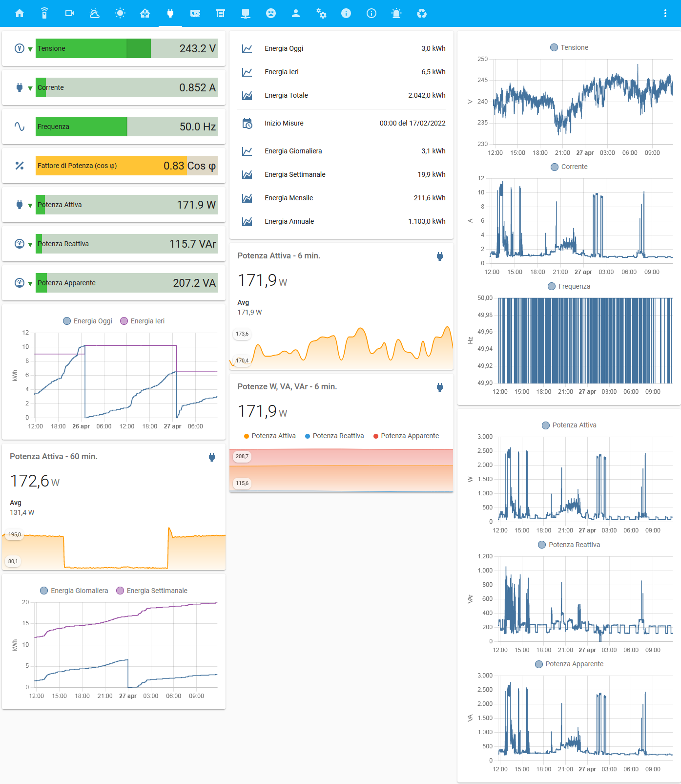This screenshot has width=681, height=784.
Task: Click the yellow Fattore di Potenza bar
Action: pos(126,166)
